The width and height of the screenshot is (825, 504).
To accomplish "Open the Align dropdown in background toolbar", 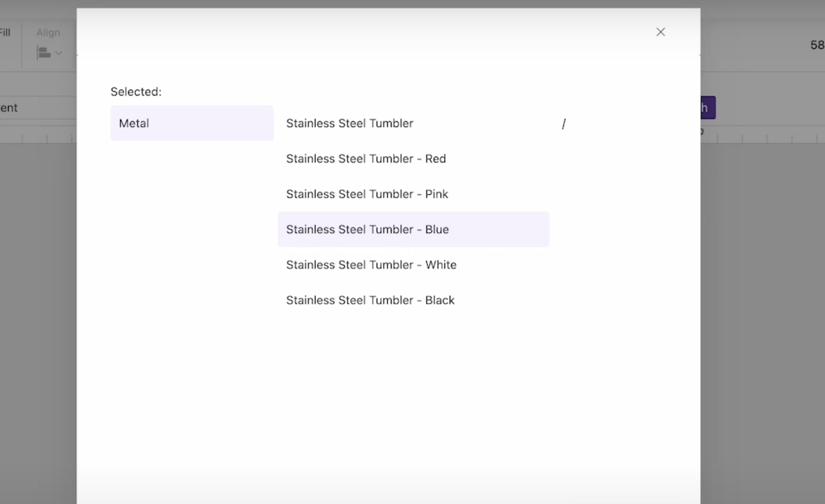I will coord(50,52).
